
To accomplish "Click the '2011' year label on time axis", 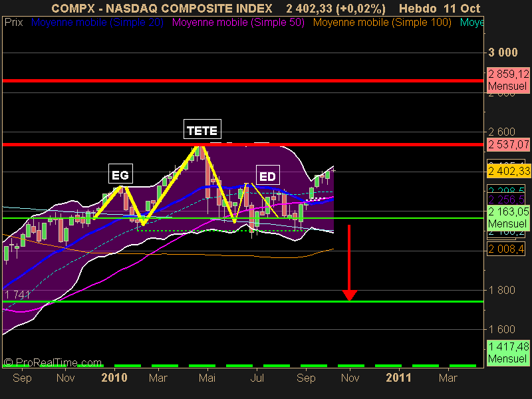I will tap(398, 378).
